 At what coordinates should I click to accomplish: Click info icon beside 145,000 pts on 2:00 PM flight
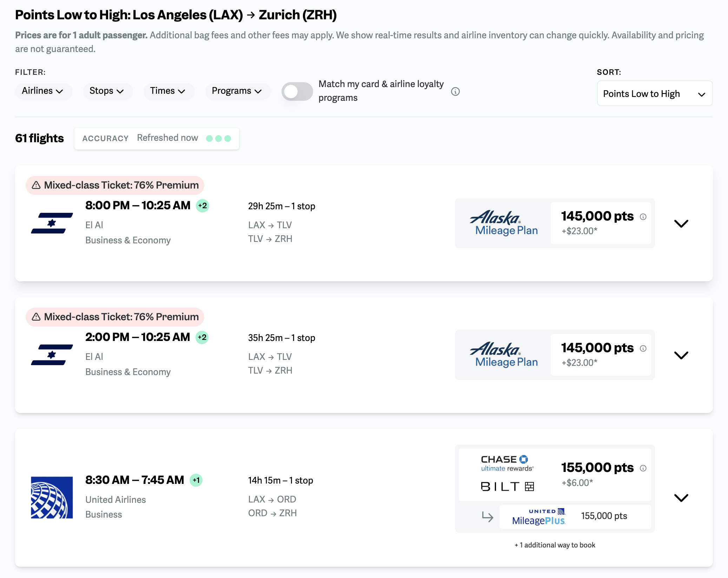click(643, 348)
